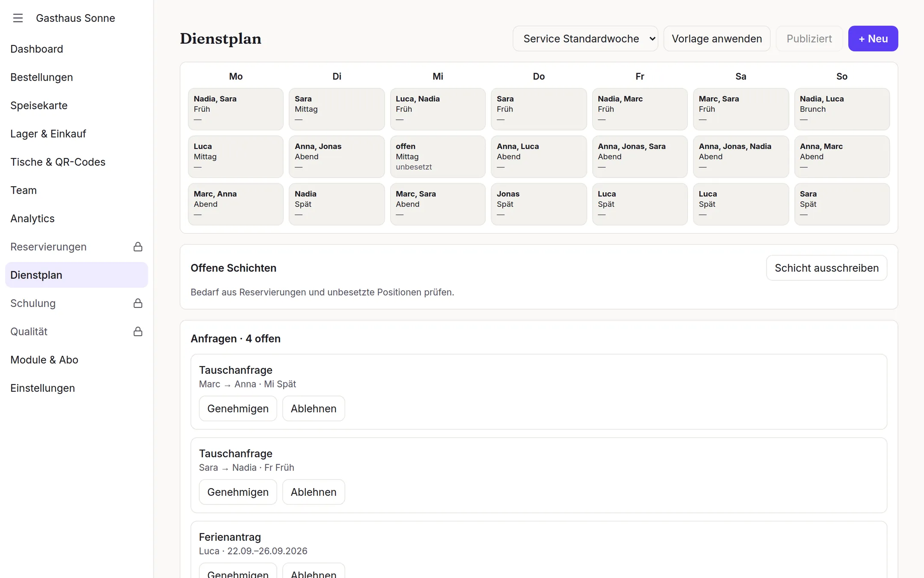924x578 pixels.
Task: Click the Ferienantrag request heading
Action: tap(230, 537)
